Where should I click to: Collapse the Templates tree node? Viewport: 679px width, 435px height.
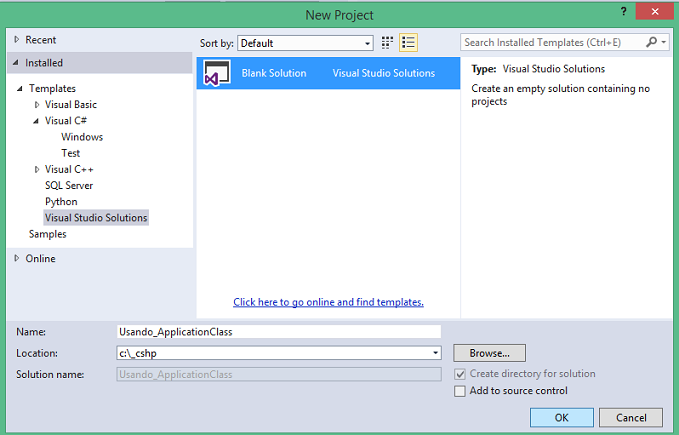point(19,89)
